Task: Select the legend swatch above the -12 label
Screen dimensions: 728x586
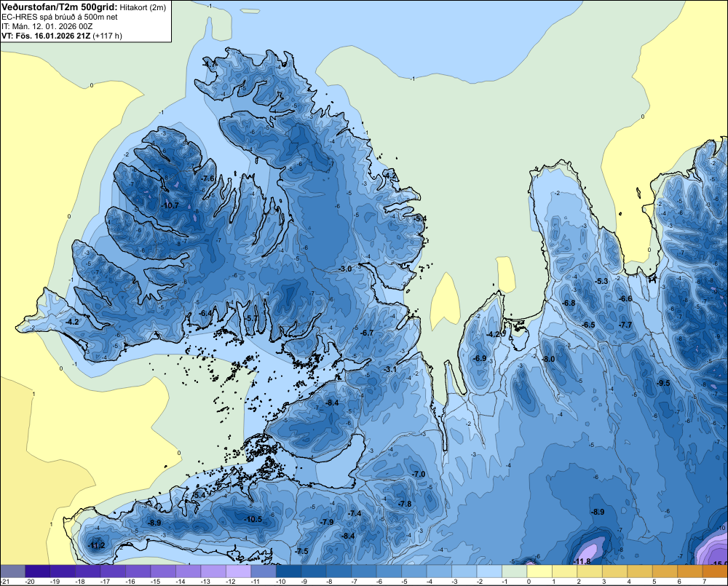Action: [238, 571]
